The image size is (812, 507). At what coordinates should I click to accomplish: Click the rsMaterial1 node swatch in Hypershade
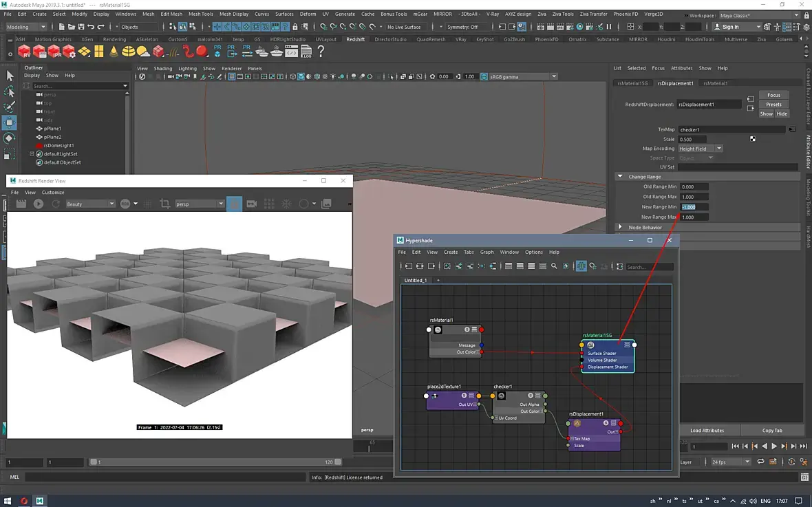tap(438, 330)
